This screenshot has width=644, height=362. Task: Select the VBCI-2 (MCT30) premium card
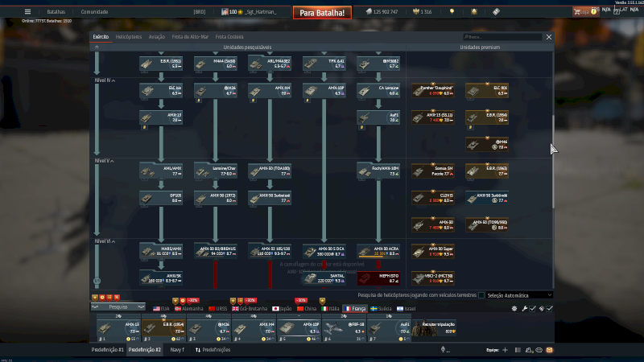[433, 278]
